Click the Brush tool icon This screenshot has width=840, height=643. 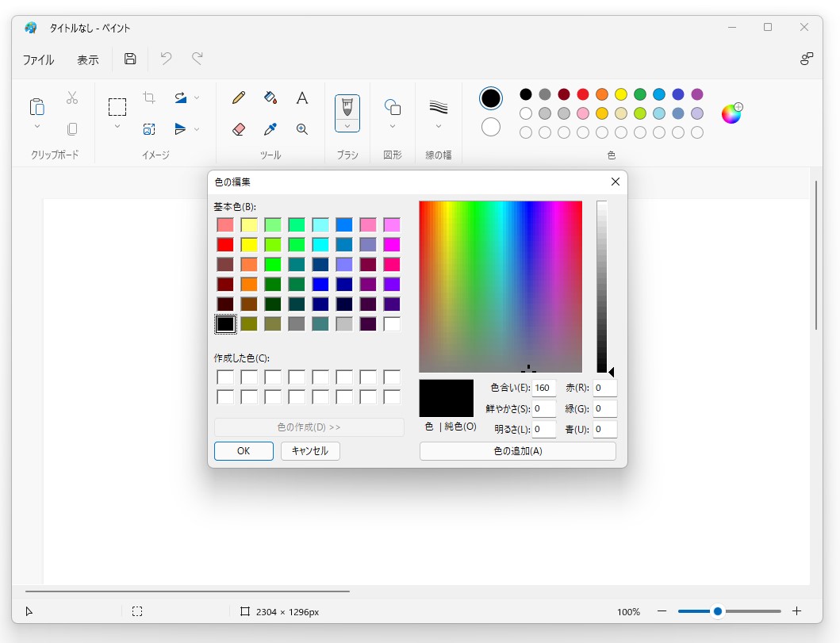tap(347, 106)
